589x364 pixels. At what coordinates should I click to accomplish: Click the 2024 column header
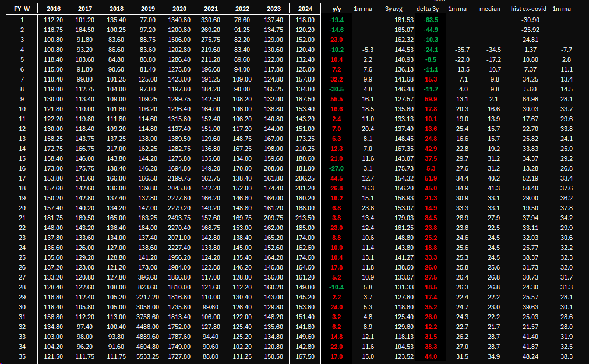click(305, 9)
